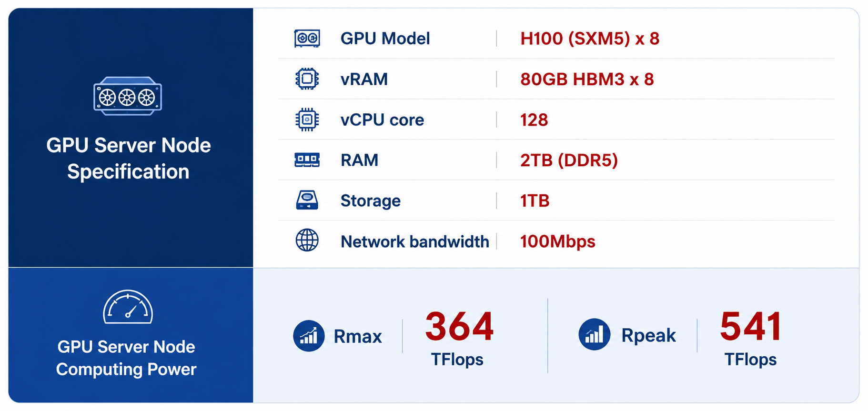Select the processor icon beside vCPU core
Screen dimensions: 868x411
[x=307, y=119]
